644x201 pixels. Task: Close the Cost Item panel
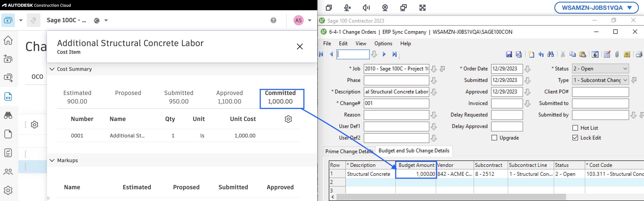[x=300, y=47]
